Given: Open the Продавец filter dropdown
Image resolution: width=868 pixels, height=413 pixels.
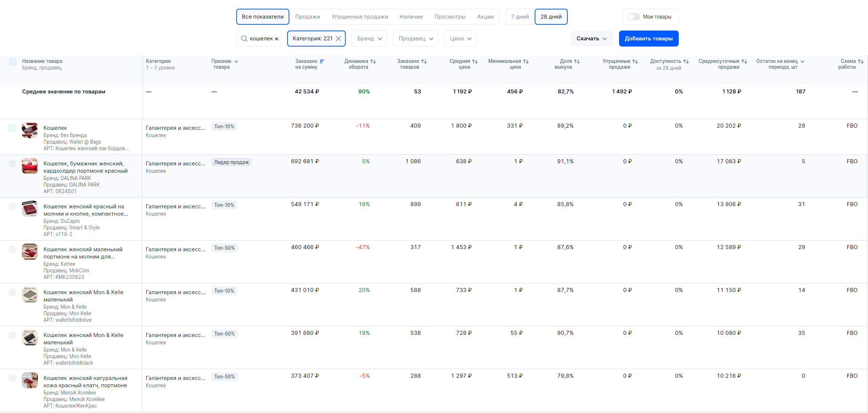Looking at the screenshot, I should [416, 39].
